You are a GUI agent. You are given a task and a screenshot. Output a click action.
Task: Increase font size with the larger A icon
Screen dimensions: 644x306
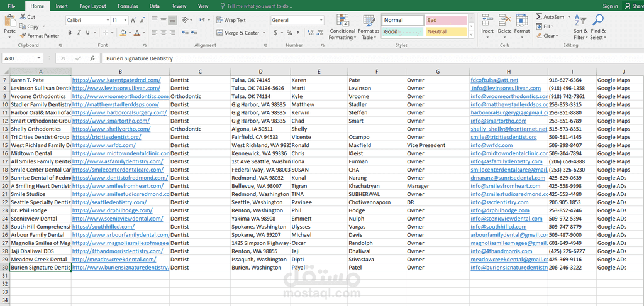point(133,20)
